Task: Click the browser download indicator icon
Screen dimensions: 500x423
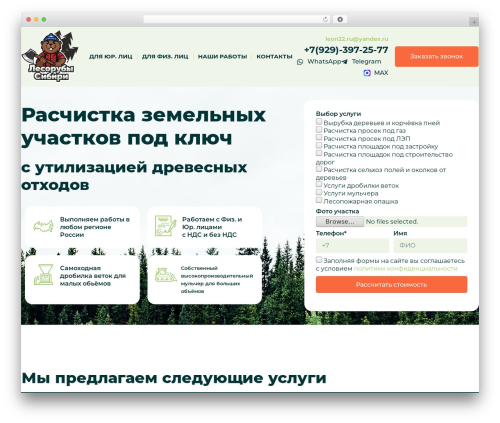Action: (340, 20)
